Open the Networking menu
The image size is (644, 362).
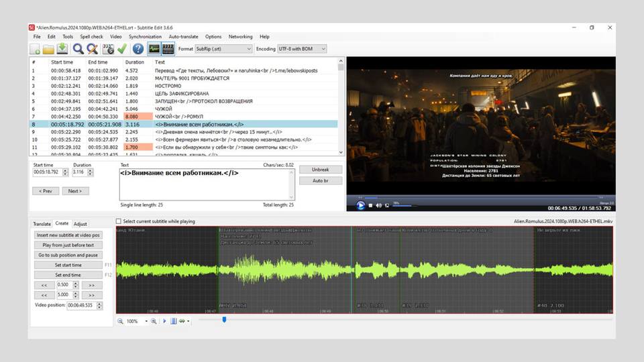(240, 36)
